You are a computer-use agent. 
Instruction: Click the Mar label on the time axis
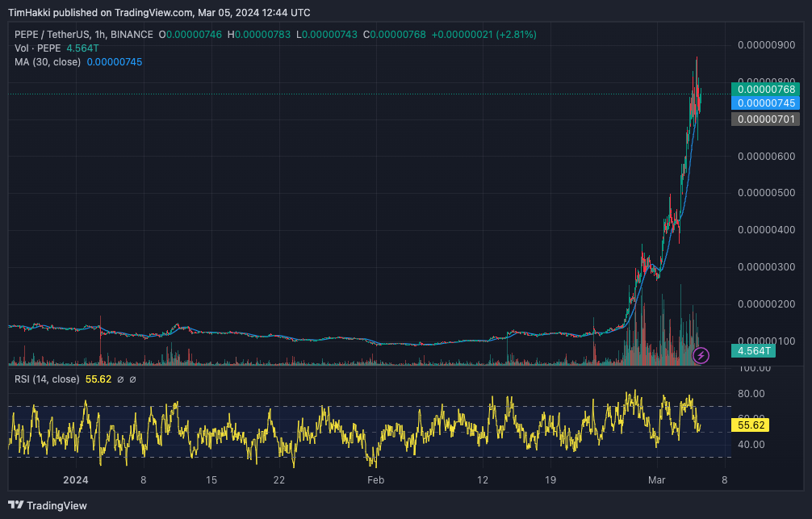coord(656,479)
